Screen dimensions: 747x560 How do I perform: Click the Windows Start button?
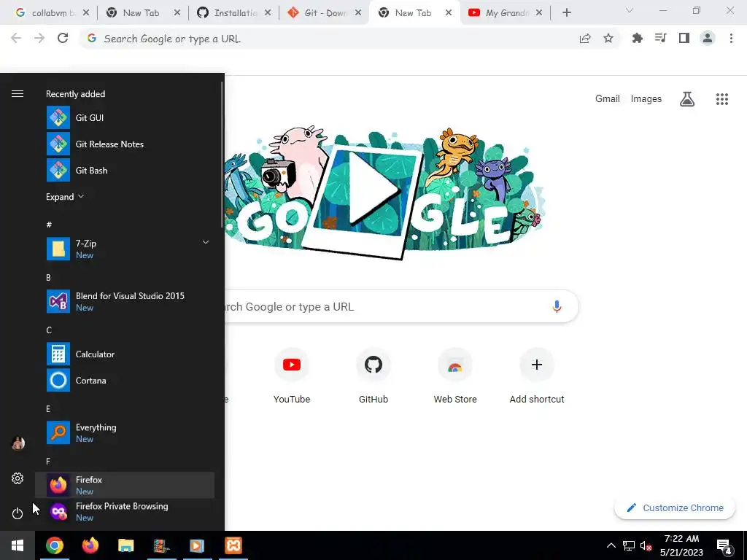18,545
